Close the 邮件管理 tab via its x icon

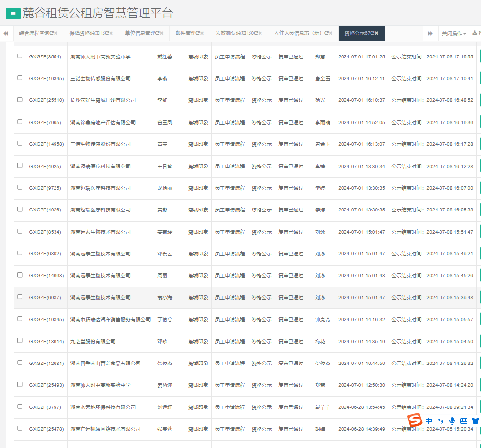(x=202, y=33)
